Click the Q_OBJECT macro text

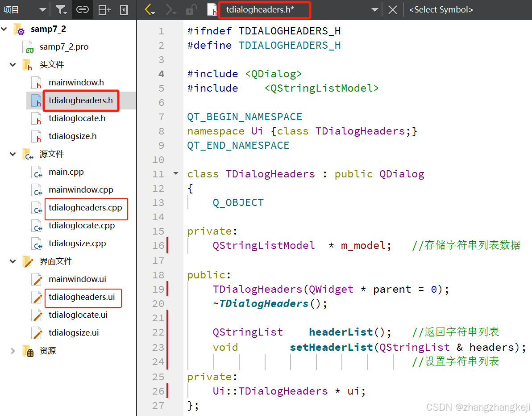(238, 203)
